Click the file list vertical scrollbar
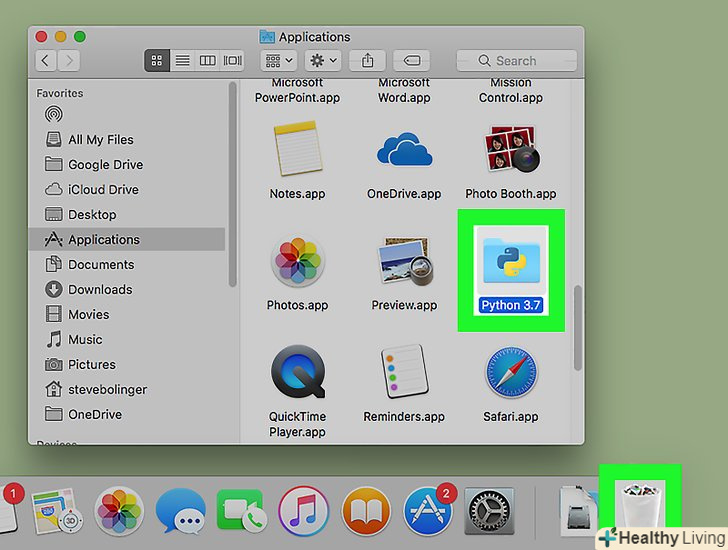 [x=578, y=328]
